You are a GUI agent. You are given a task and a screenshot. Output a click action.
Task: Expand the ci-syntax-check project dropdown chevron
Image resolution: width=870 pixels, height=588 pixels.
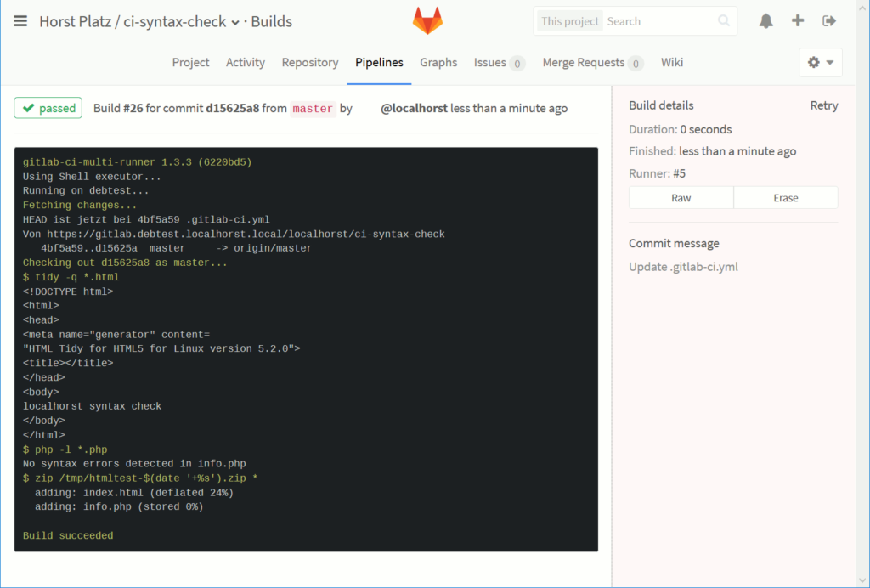tap(235, 23)
